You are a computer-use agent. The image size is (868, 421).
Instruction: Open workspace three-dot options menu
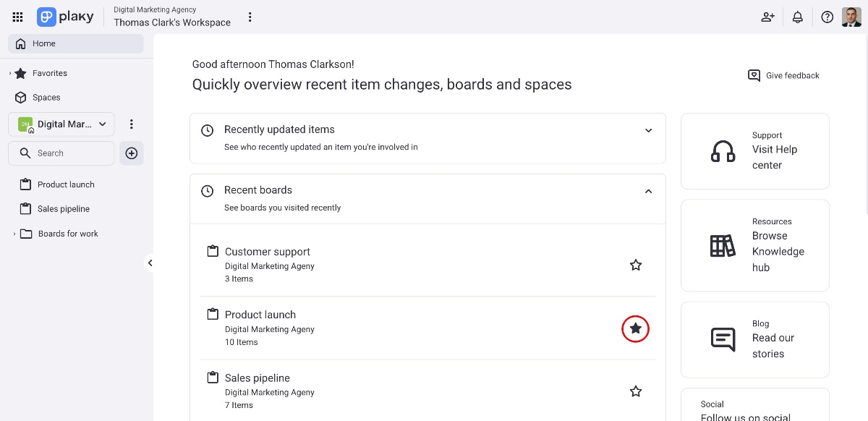pos(250,17)
